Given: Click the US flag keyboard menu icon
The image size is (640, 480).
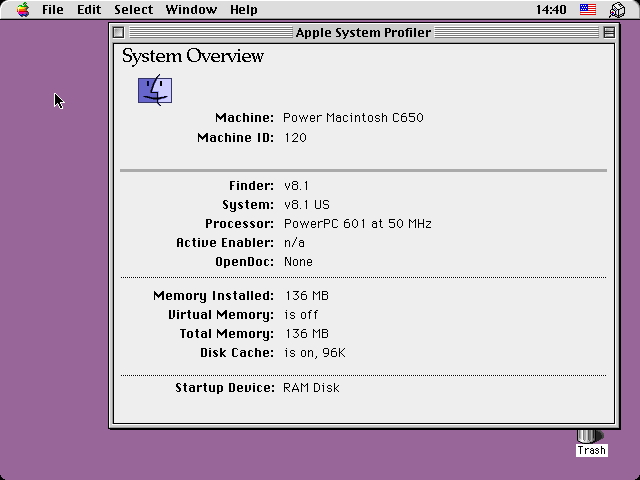Looking at the screenshot, I should click(588, 9).
